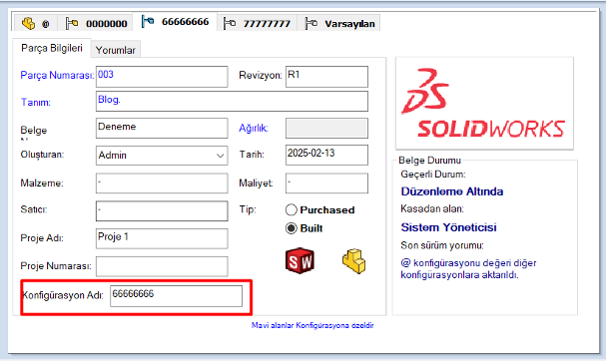Open the Yorumlar tab

coord(116,50)
